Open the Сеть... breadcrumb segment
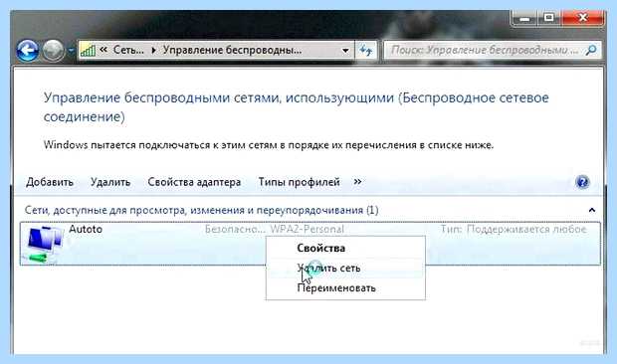The image size is (617, 364). (x=128, y=50)
